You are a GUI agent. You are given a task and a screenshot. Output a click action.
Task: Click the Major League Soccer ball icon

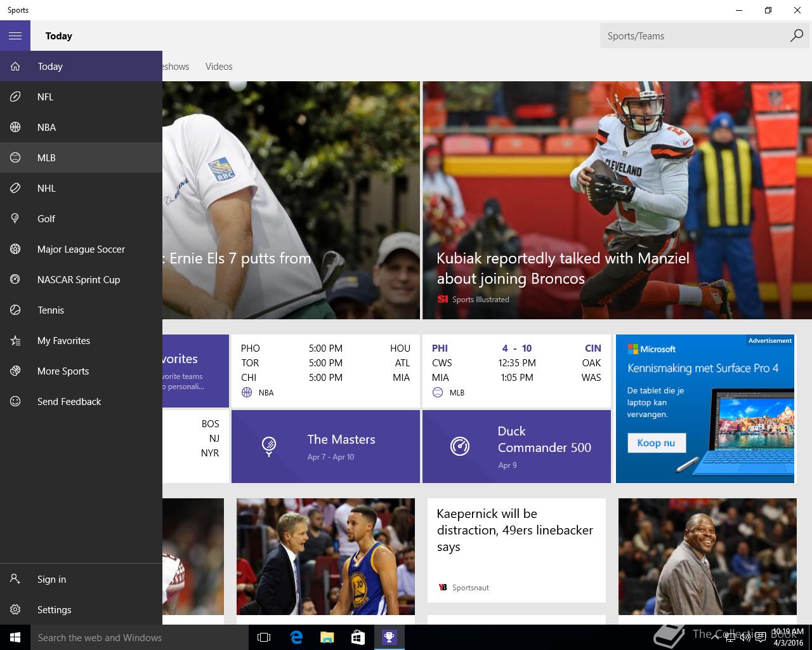click(15, 249)
